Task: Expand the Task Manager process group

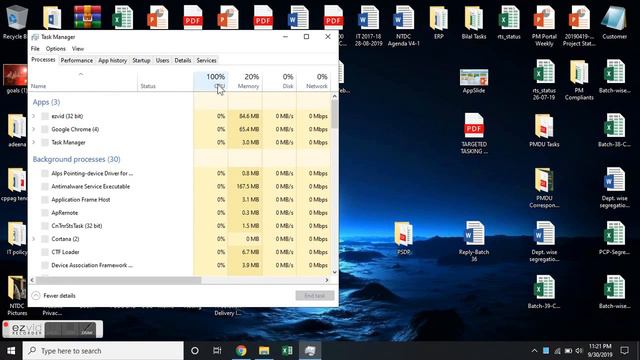Action: (x=33, y=142)
